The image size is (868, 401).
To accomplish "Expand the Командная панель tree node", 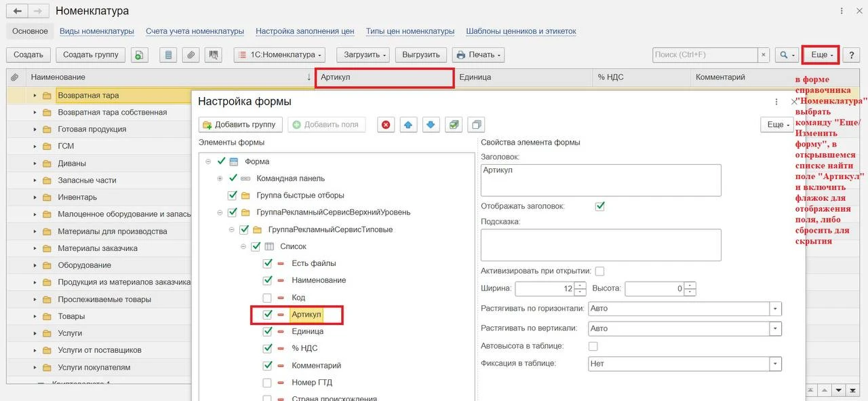I will [220, 178].
